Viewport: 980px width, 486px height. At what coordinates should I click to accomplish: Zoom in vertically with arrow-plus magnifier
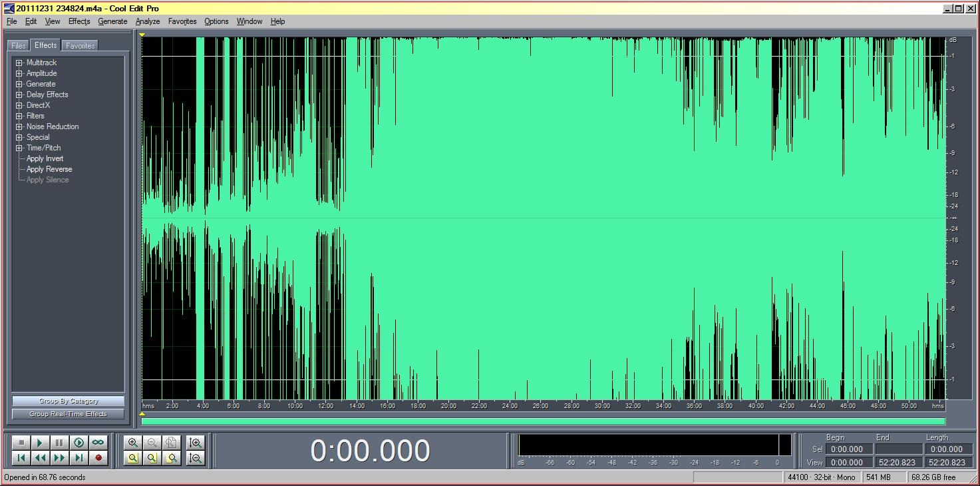(196, 443)
